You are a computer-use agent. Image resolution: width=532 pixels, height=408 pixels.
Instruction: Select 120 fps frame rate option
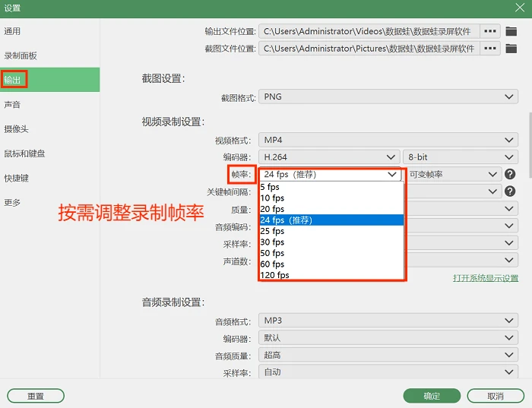[x=332, y=275]
